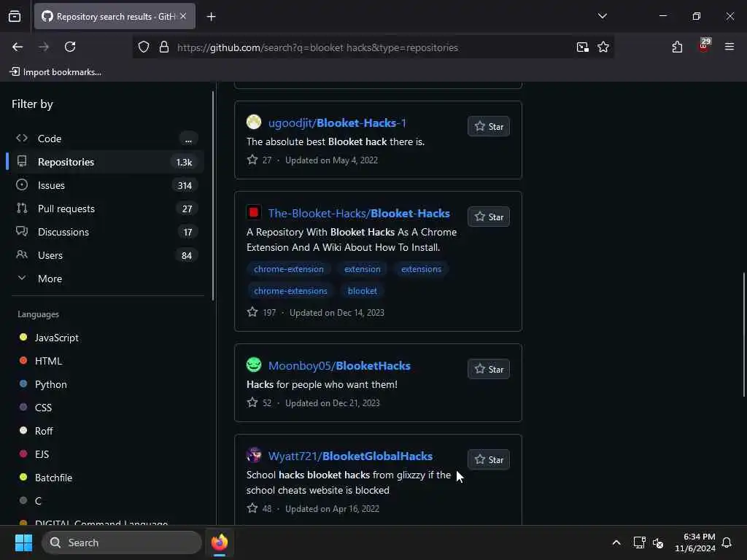
Task: View 197 stargazers count
Action: click(x=262, y=312)
